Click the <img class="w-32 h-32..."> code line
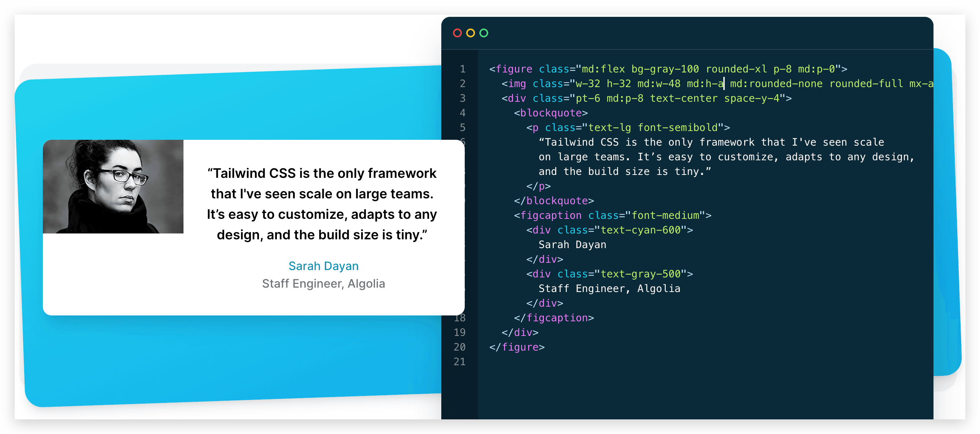The height and width of the screenshot is (434, 980). [717, 83]
